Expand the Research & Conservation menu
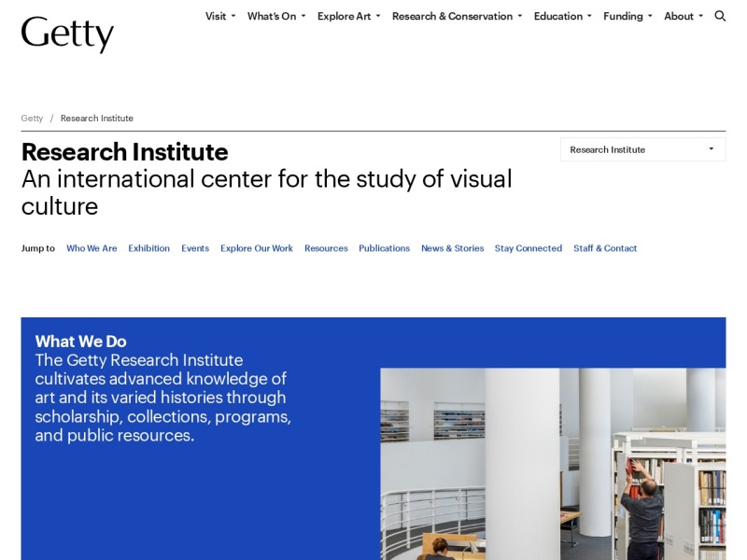747x560 pixels. [457, 16]
